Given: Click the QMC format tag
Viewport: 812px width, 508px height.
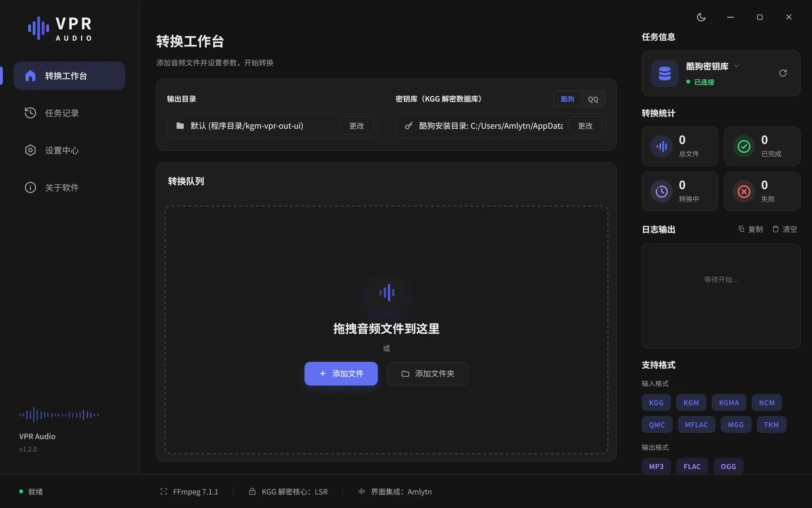Looking at the screenshot, I should coord(657,424).
